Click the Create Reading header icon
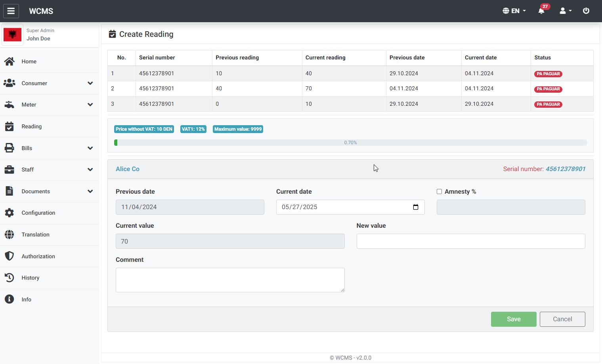The height and width of the screenshot is (364, 602). [x=113, y=34]
